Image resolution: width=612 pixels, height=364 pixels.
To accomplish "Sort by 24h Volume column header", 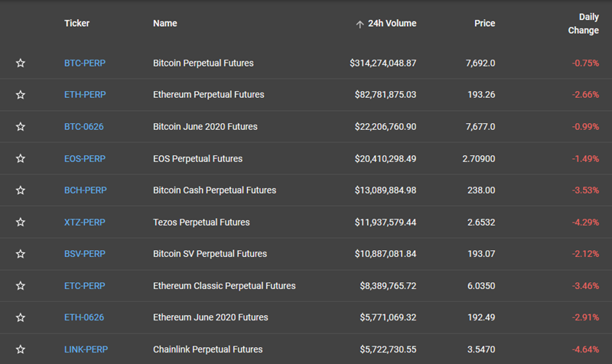I will coord(392,24).
